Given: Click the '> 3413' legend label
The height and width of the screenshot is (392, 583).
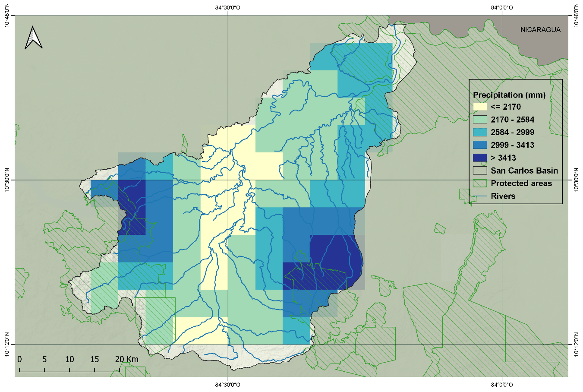Looking at the screenshot, I should [x=504, y=158].
